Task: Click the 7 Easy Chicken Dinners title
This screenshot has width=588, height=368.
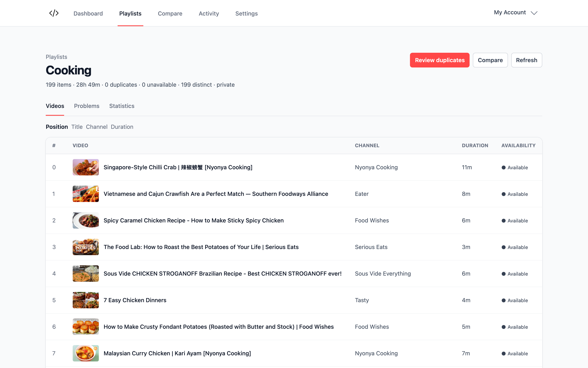Action: [x=135, y=300]
